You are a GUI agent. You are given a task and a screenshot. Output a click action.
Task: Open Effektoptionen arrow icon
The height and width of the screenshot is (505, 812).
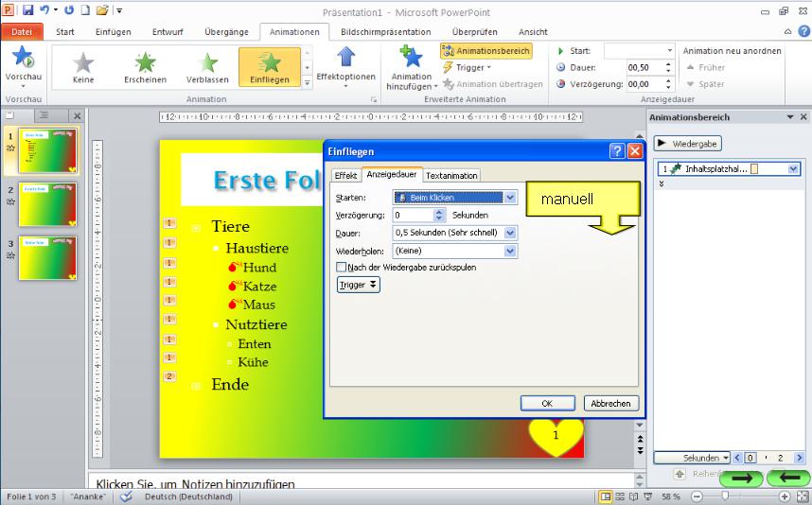[x=345, y=58]
